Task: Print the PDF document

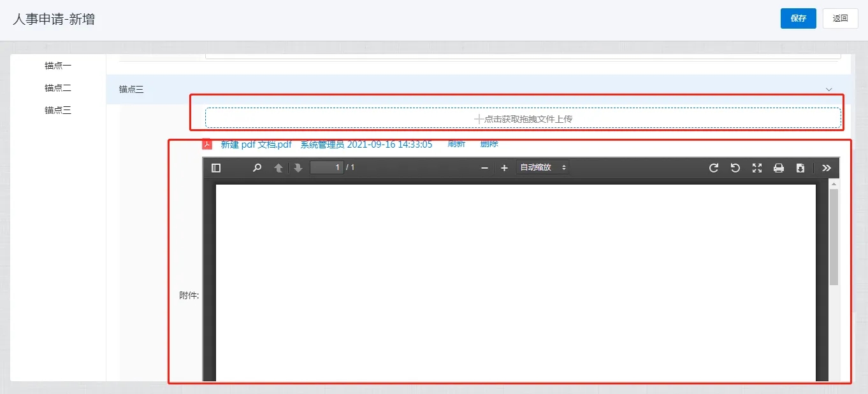Action: pyautogui.click(x=779, y=168)
